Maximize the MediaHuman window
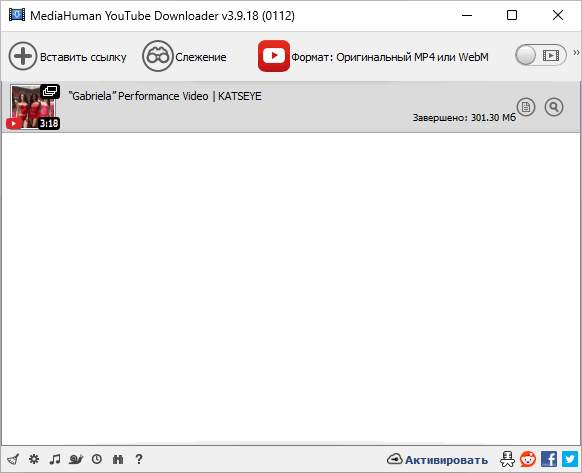Screen dimensions: 582x473 tap(512, 15)
